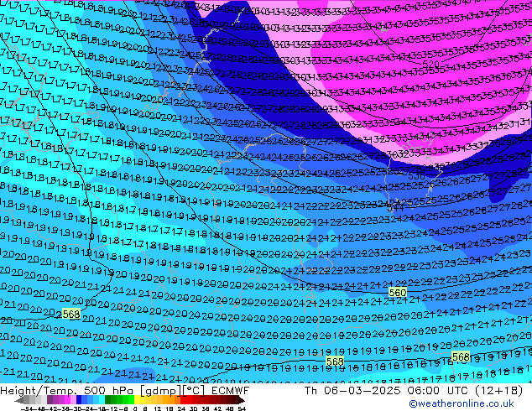532x411 pixels.
Task: Click the 536 height contour label
Action: coord(416,176)
